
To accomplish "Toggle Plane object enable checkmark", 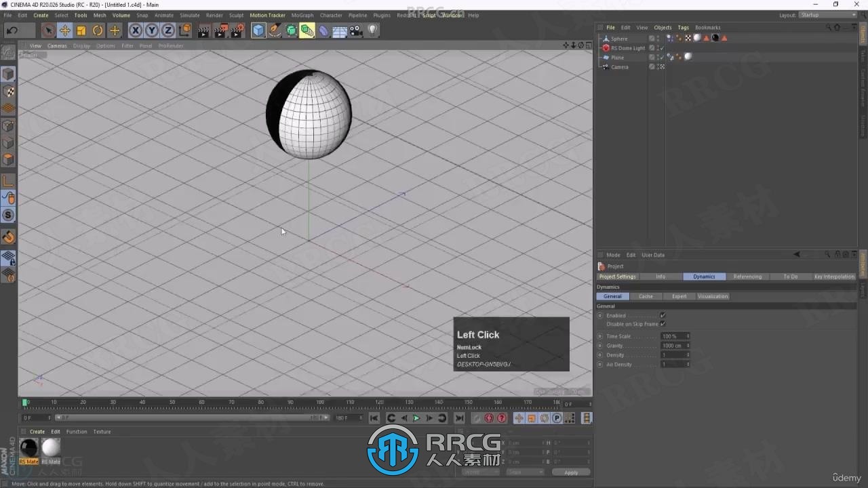I will point(662,58).
